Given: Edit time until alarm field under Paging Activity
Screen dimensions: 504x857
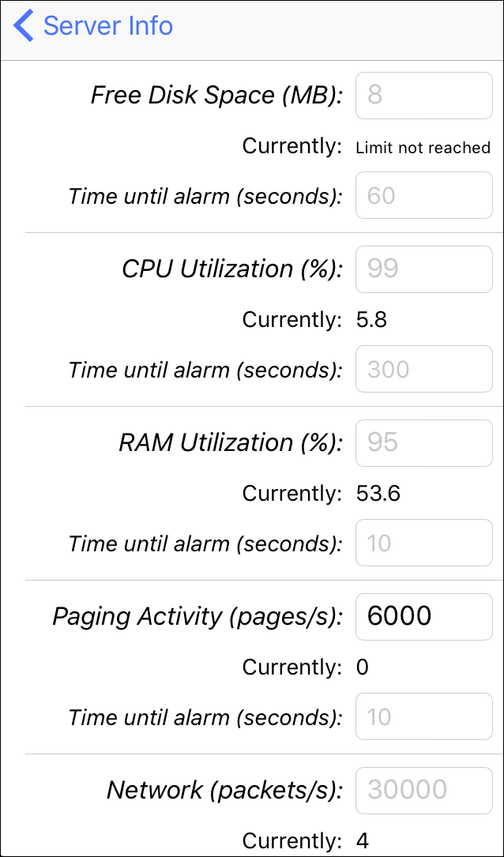Looking at the screenshot, I should click(424, 716).
